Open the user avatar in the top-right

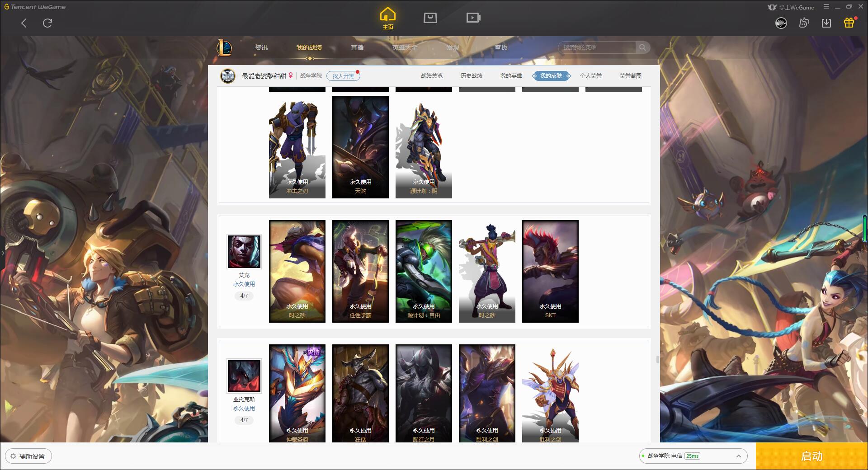[x=781, y=23]
